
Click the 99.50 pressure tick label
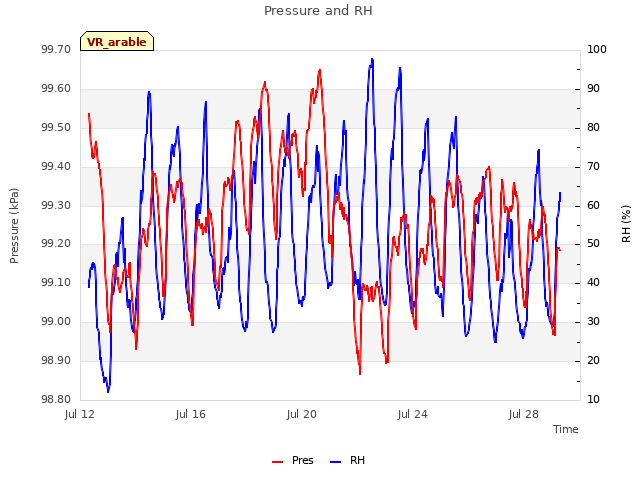tap(56, 127)
